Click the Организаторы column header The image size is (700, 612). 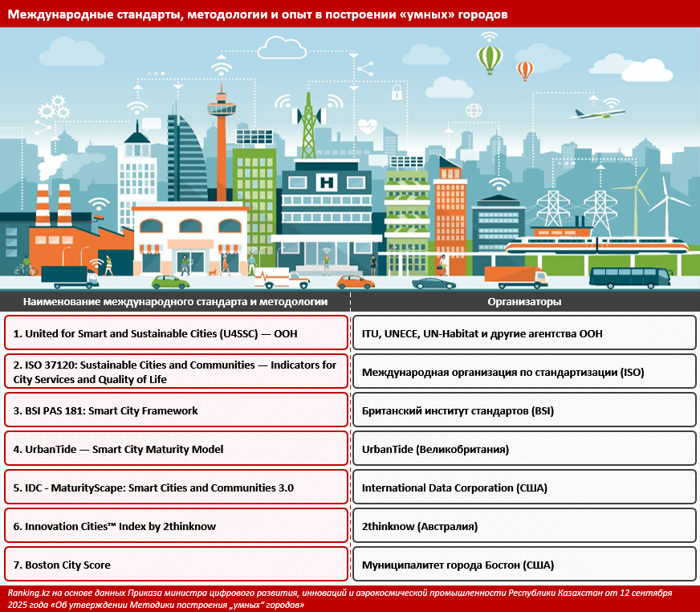click(x=524, y=302)
